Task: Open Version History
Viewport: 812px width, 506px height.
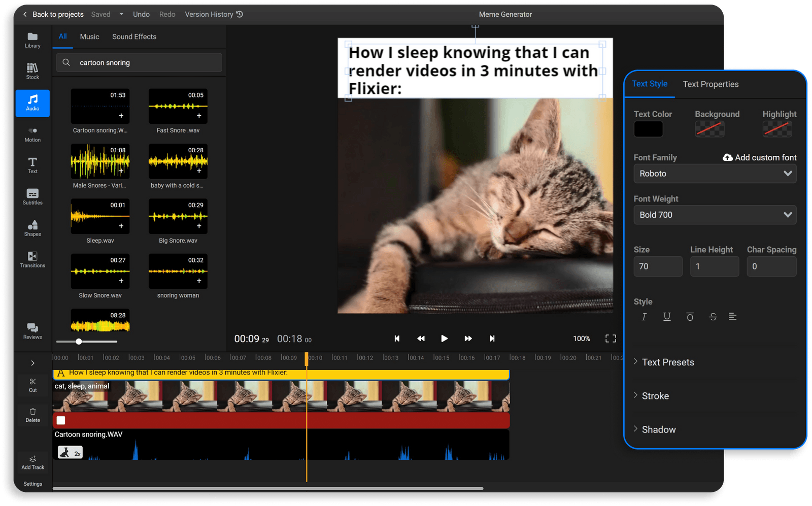Action: pyautogui.click(x=214, y=14)
